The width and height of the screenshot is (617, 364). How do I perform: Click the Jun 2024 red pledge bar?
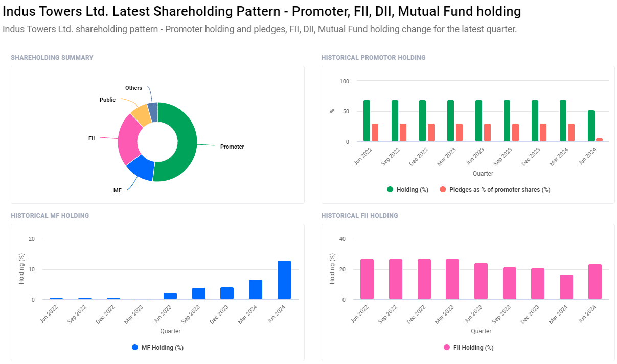click(x=600, y=140)
